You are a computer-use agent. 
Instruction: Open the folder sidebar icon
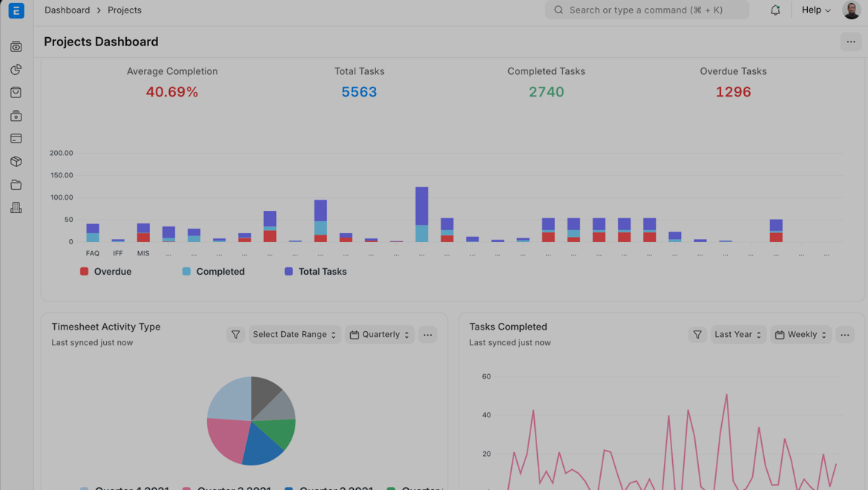click(x=16, y=185)
